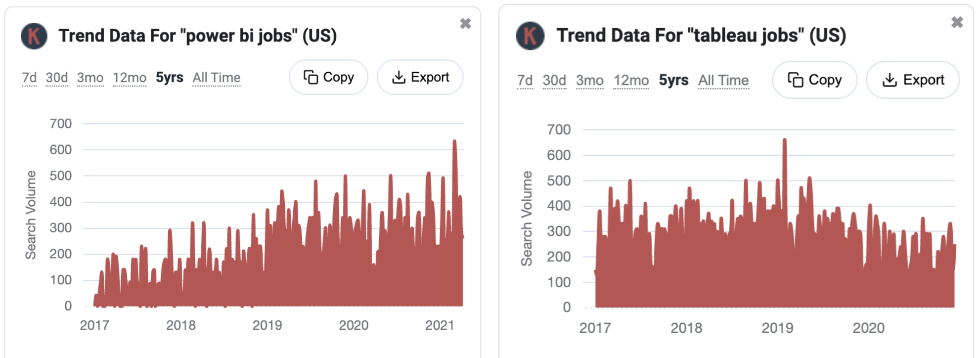Click the 300 gridline label in power bi chart

[x=61, y=228]
